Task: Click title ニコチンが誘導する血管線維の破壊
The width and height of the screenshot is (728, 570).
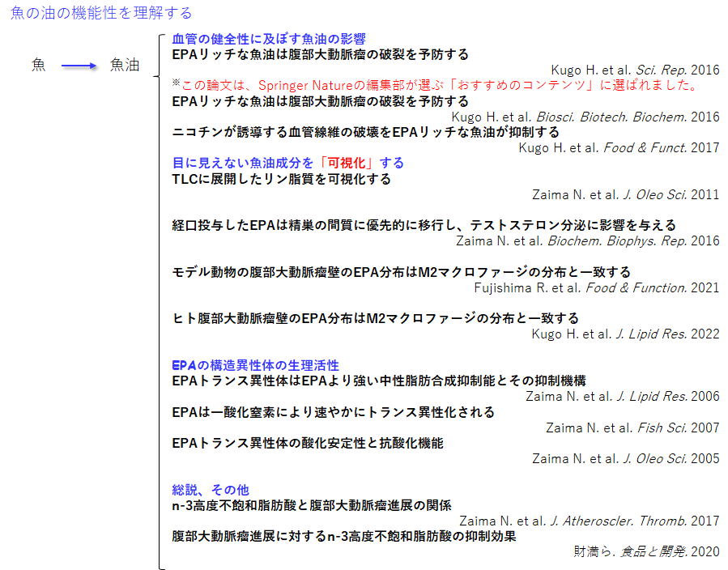Action: point(366,132)
